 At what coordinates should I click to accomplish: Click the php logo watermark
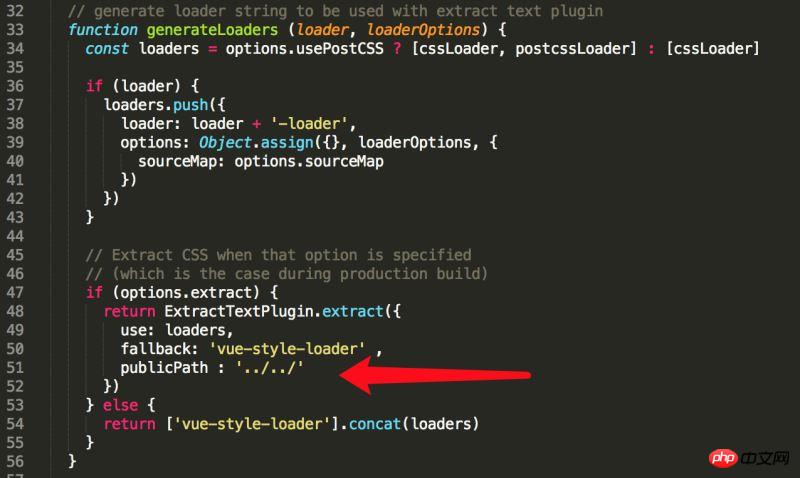722,458
